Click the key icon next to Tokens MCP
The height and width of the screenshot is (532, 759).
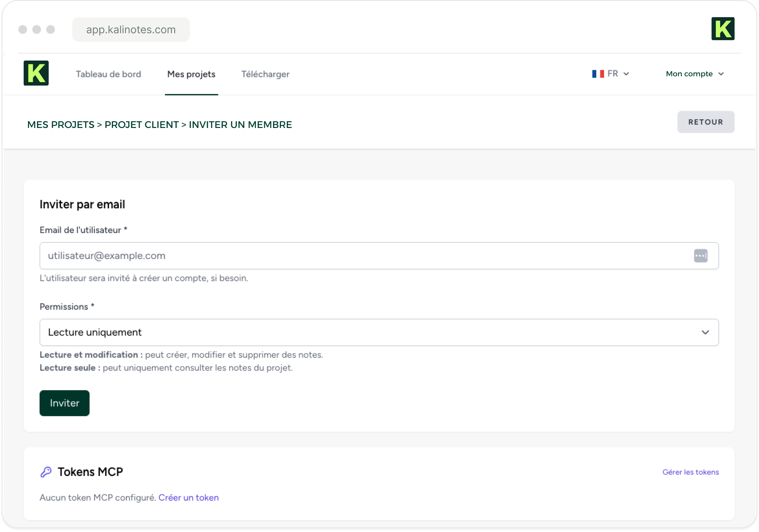(46, 472)
